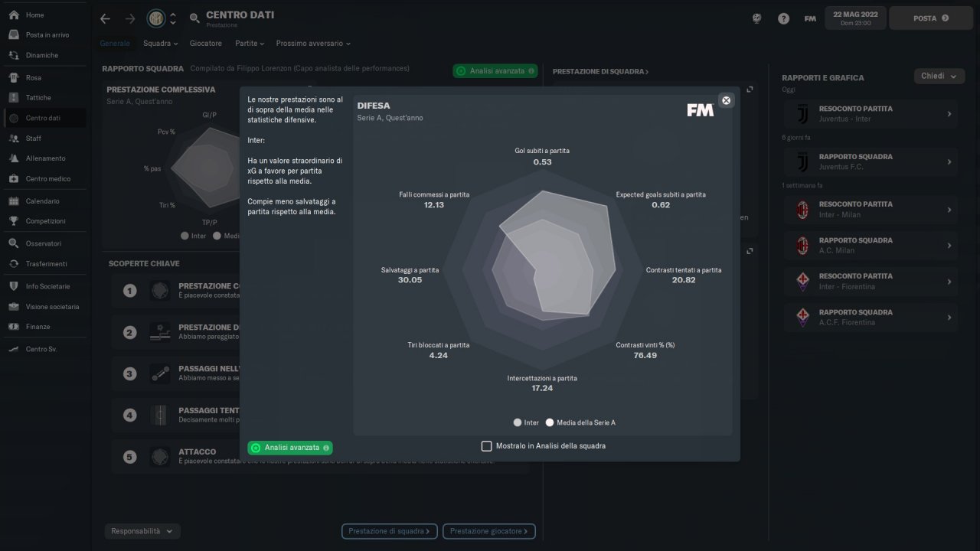Expand Resoconto partita Inter - Milan chevron
980x551 pixels.
tap(949, 210)
